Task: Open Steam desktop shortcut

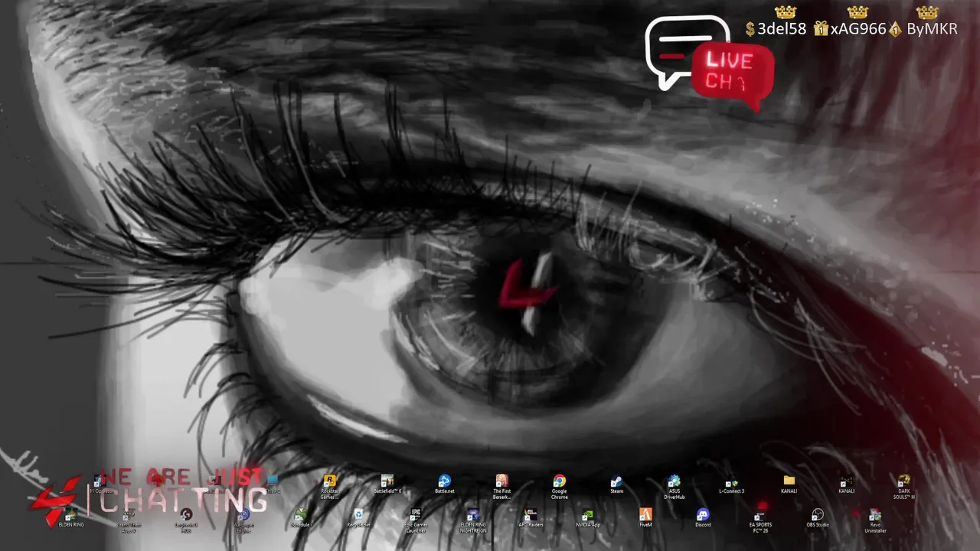Action: [x=616, y=484]
